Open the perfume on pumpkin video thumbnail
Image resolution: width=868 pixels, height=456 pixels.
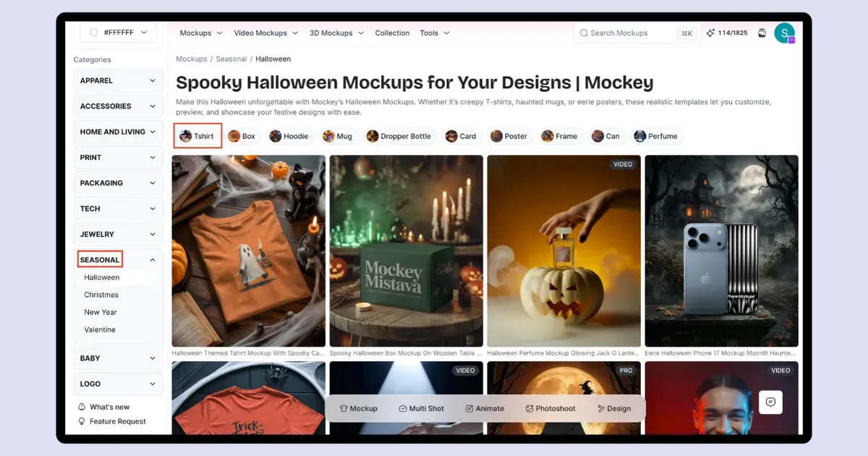(564, 250)
